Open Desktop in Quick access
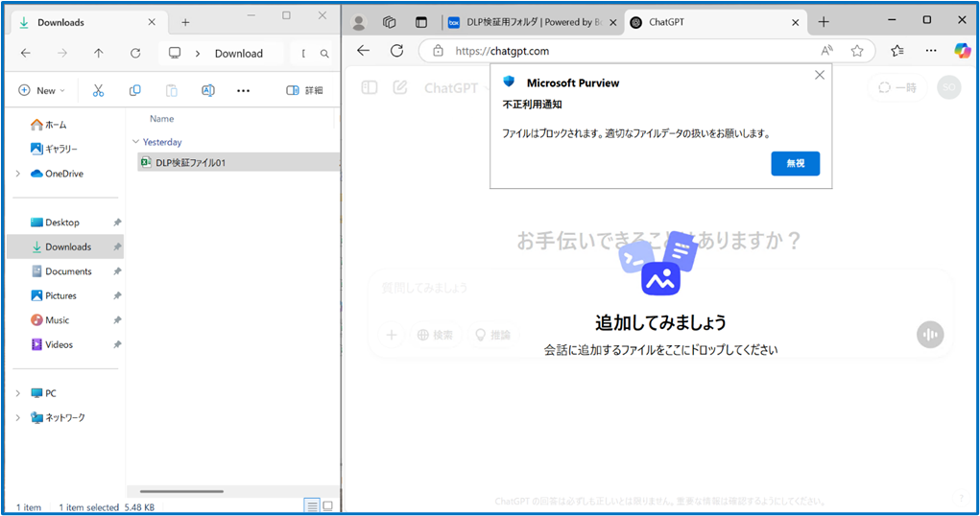Screen dimensions: 980x516 click(55, 223)
